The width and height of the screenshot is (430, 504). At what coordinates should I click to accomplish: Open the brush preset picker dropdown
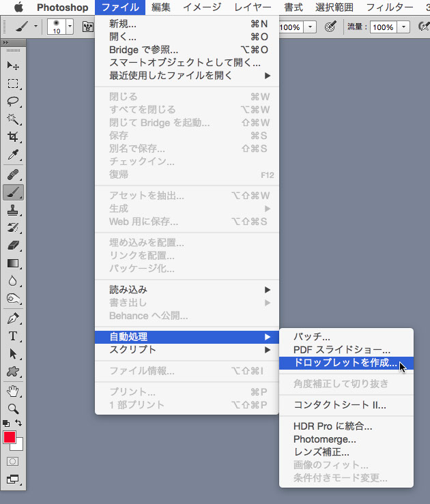(70, 27)
